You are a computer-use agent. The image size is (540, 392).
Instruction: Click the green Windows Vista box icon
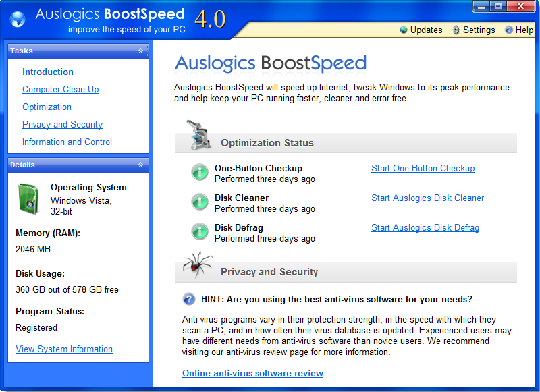click(x=28, y=199)
